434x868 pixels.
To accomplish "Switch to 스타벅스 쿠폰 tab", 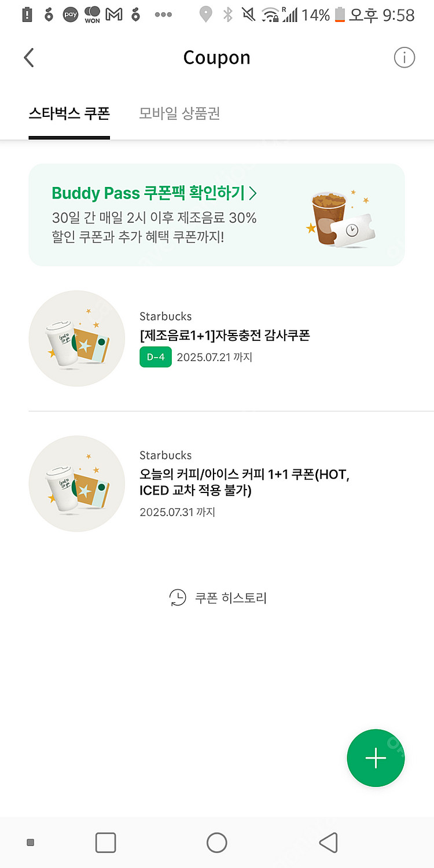I will click(x=69, y=113).
